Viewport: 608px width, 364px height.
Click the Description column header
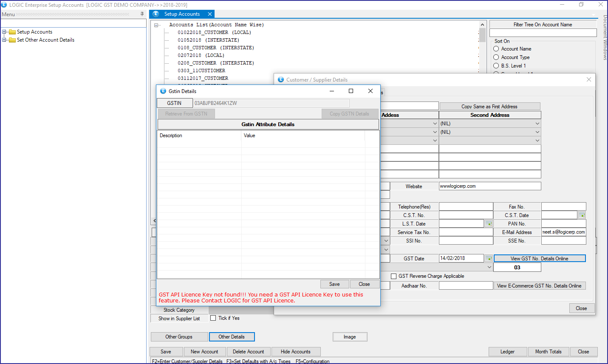click(x=199, y=135)
